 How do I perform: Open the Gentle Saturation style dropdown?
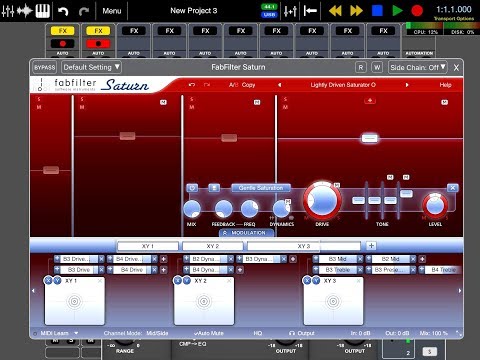coord(261,188)
